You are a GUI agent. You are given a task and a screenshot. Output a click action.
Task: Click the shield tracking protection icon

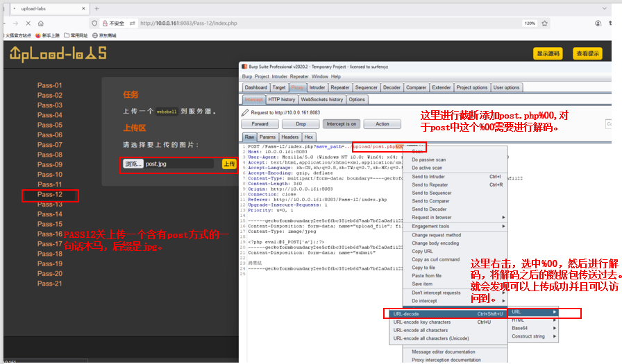[x=94, y=24]
